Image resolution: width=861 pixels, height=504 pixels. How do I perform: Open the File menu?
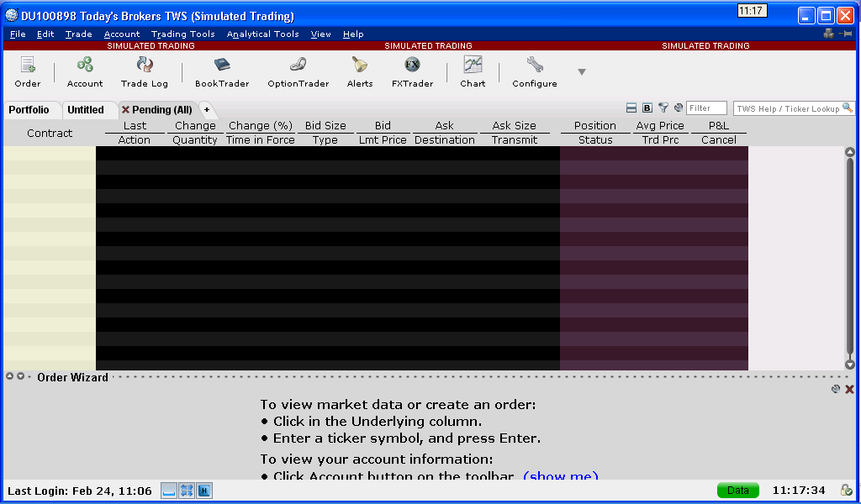click(x=18, y=34)
